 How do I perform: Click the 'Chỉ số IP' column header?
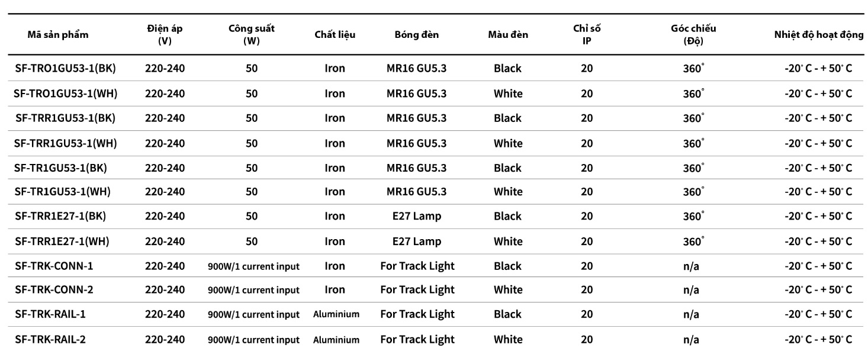(x=587, y=34)
